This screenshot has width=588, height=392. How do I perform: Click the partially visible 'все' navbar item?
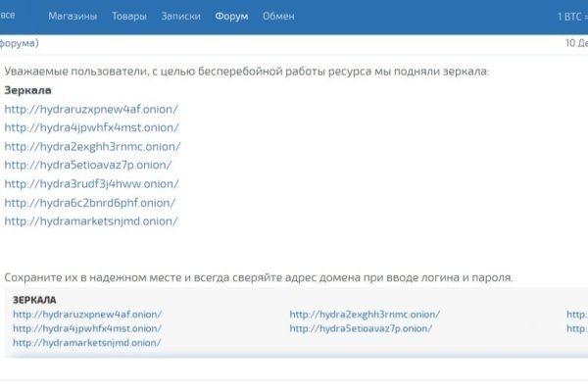(x=8, y=17)
